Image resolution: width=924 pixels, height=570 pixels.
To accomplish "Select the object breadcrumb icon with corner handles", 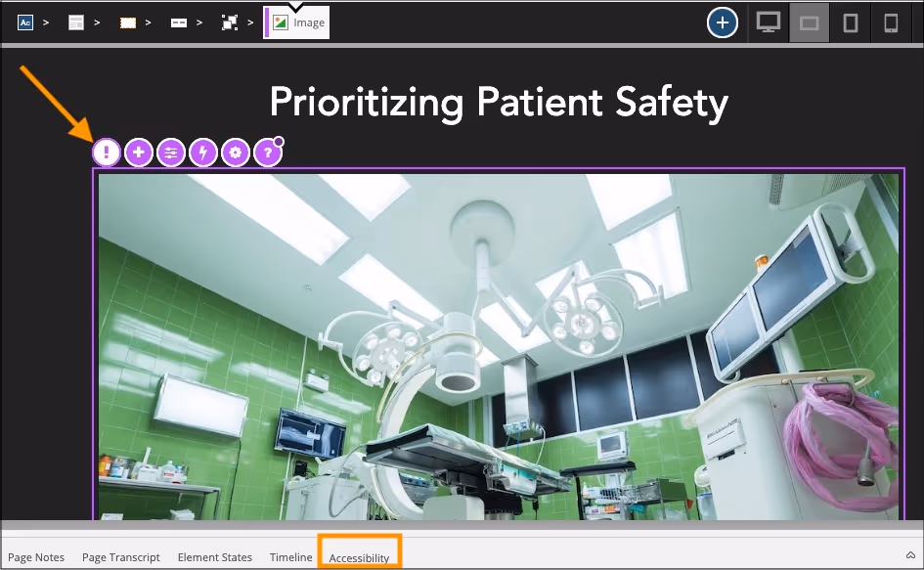I will [229, 23].
